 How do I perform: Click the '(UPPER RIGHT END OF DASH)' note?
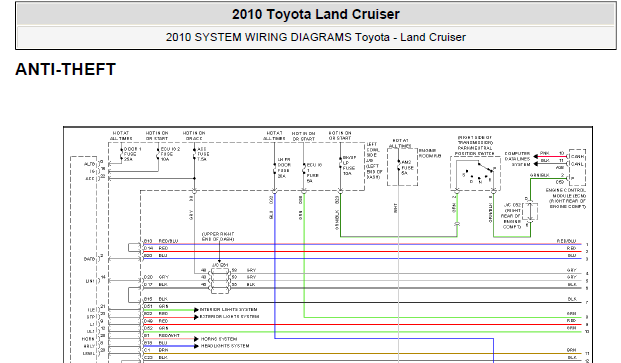[x=218, y=236]
